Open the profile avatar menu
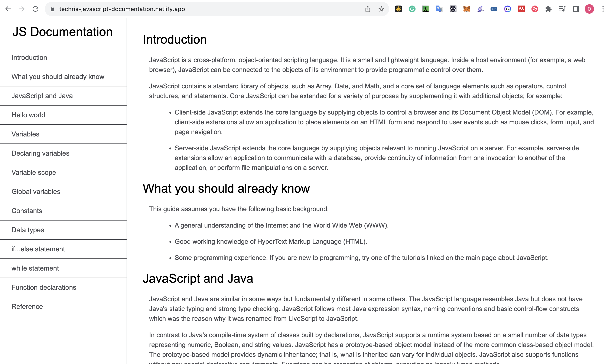The height and width of the screenshot is (364, 612). tap(589, 9)
